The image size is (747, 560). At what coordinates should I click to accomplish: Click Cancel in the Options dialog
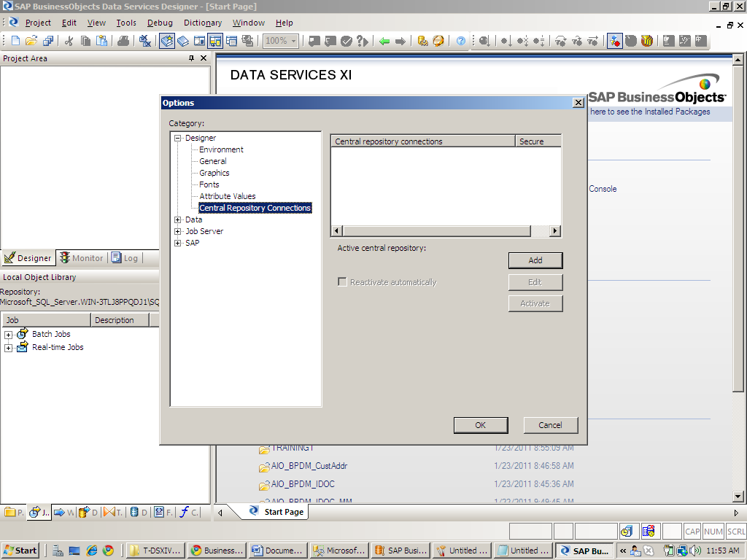point(551,425)
